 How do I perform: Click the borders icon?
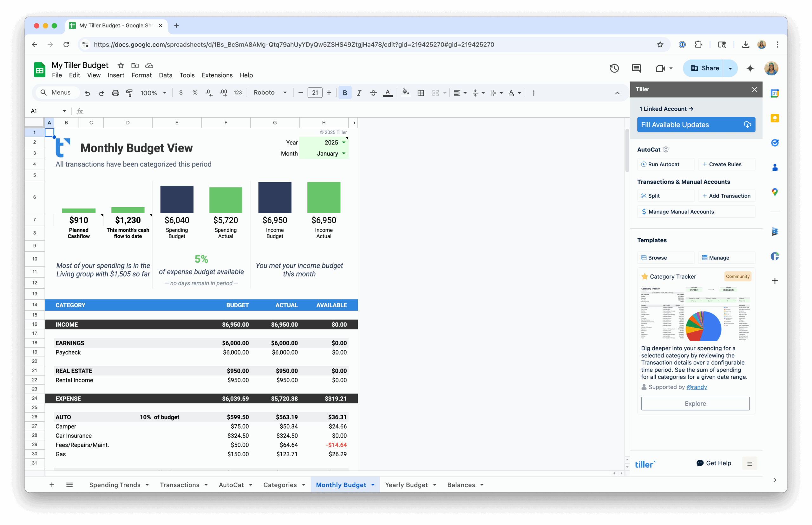point(421,93)
